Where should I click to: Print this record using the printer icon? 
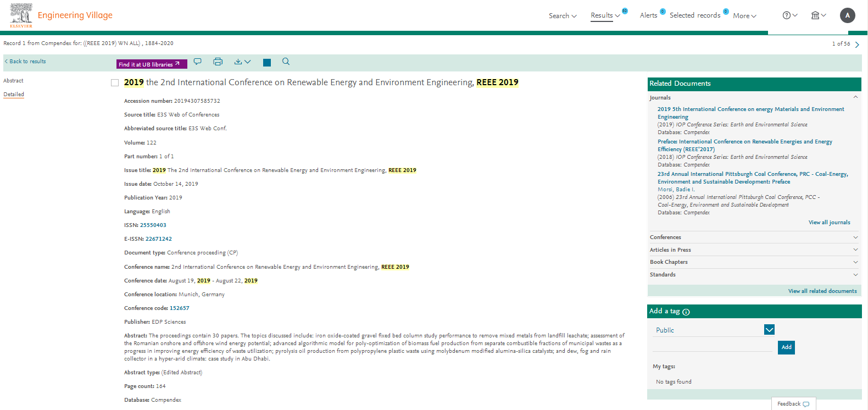[x=218, y=62]
